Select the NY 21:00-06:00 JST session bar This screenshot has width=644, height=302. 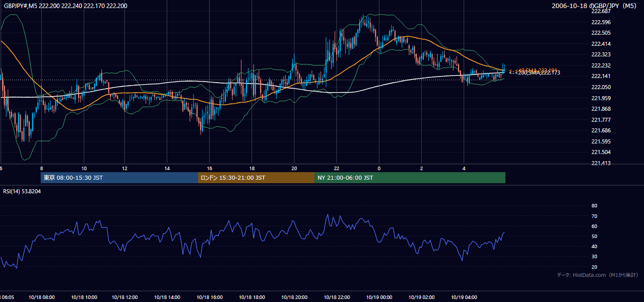pyautogui.click(x=410, y=178)
